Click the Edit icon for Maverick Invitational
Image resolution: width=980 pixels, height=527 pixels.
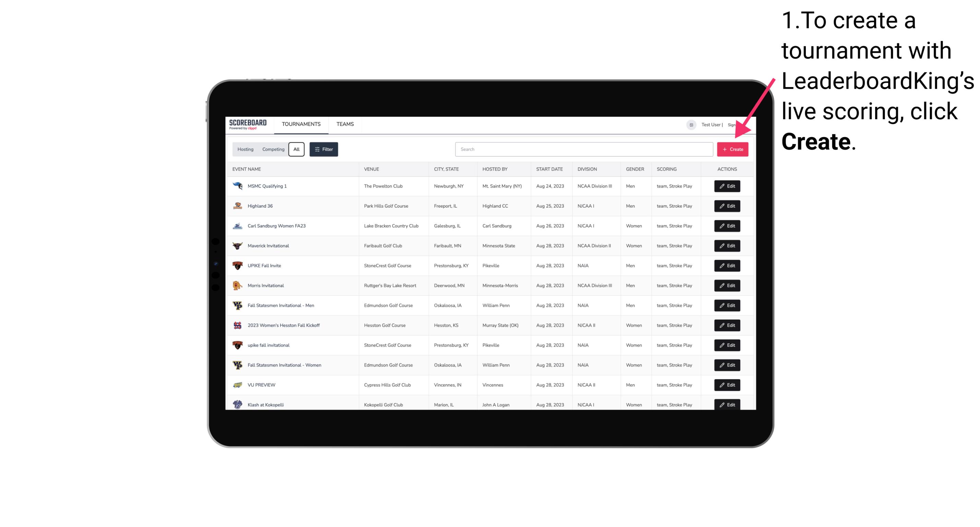(x=727, y=245)
